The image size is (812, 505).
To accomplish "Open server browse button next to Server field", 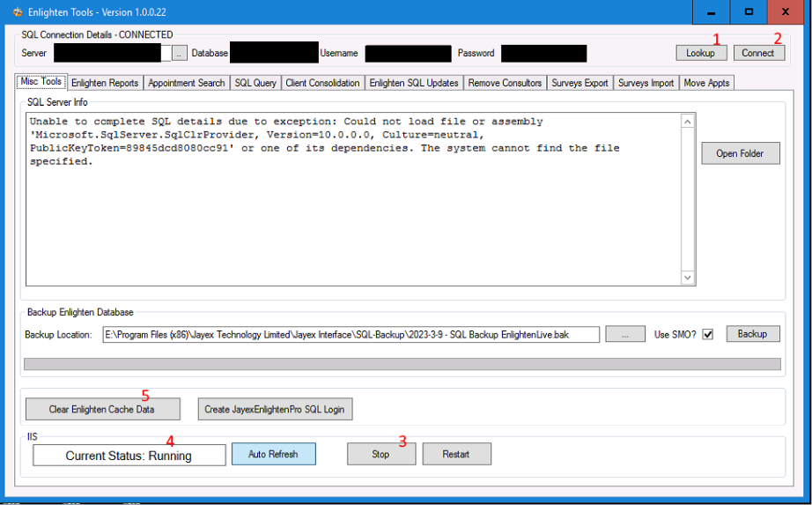I will [179, 53].
